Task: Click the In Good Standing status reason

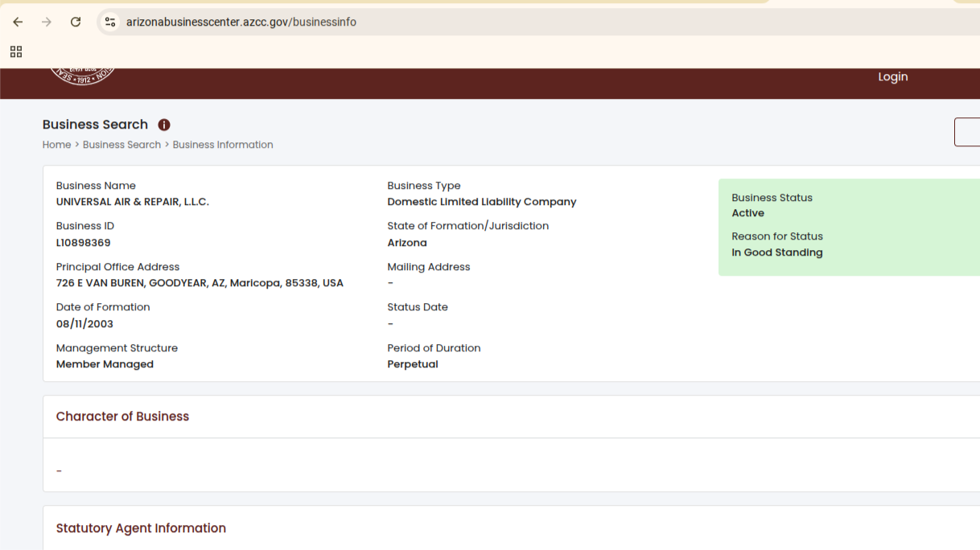Action: tap(777, 252)
